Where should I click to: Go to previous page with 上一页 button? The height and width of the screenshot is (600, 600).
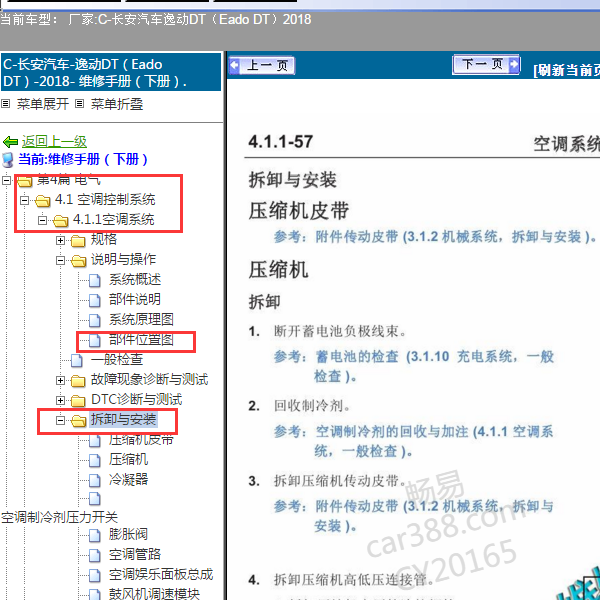262,65
